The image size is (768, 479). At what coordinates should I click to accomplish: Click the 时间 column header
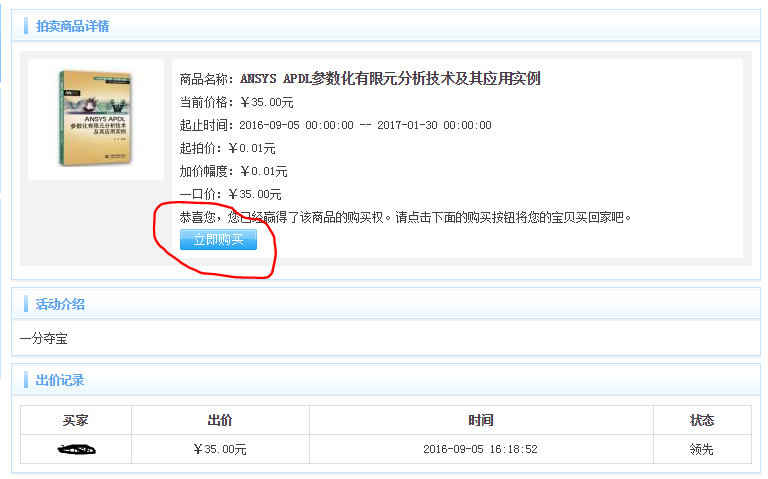(481, 420)
